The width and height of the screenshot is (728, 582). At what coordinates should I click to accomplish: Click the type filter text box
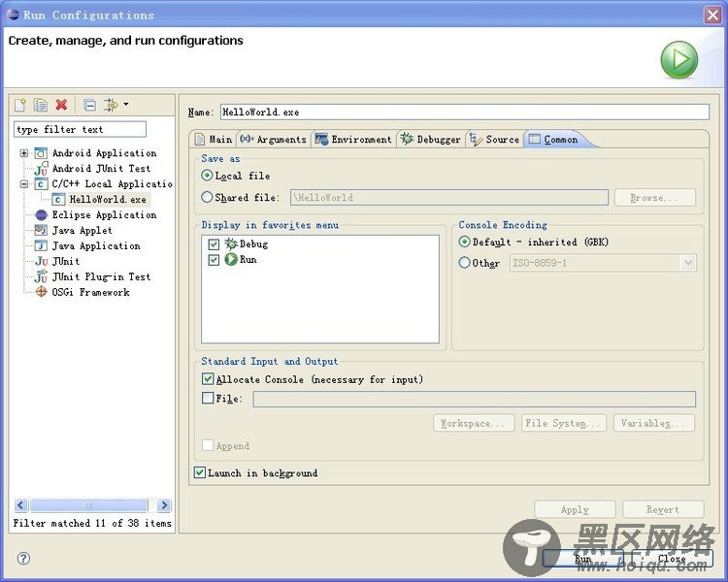click(x=80, y=129)
